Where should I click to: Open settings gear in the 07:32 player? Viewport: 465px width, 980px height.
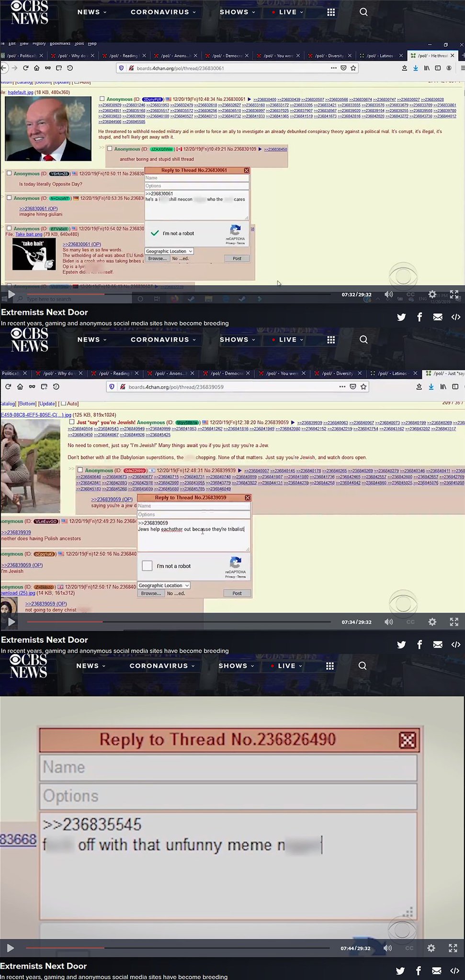(x=432, y=294)
